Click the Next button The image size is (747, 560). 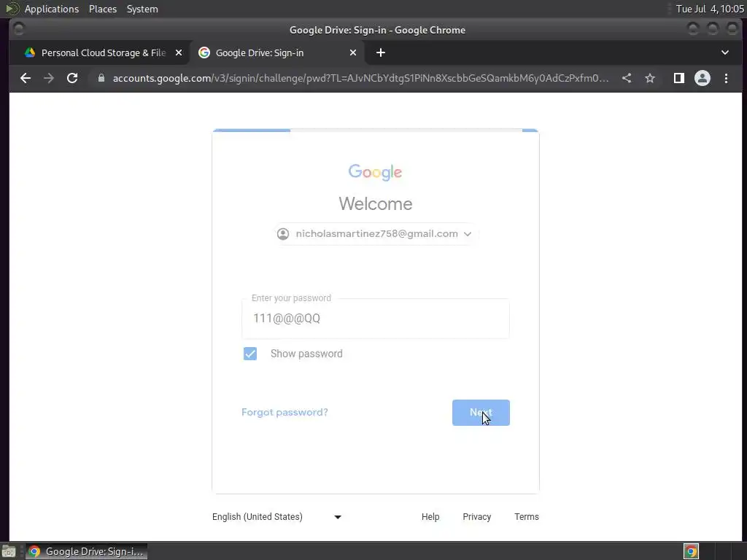click(481, 413)
